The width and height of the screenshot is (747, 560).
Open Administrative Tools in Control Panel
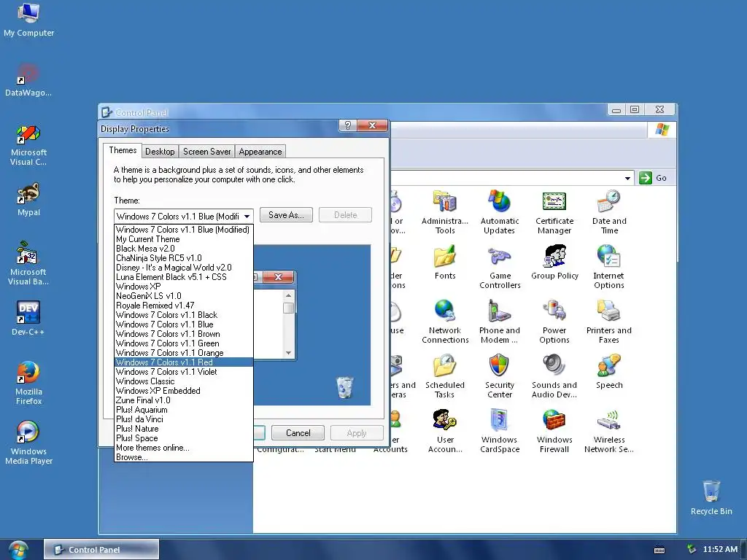click(445, 212)
